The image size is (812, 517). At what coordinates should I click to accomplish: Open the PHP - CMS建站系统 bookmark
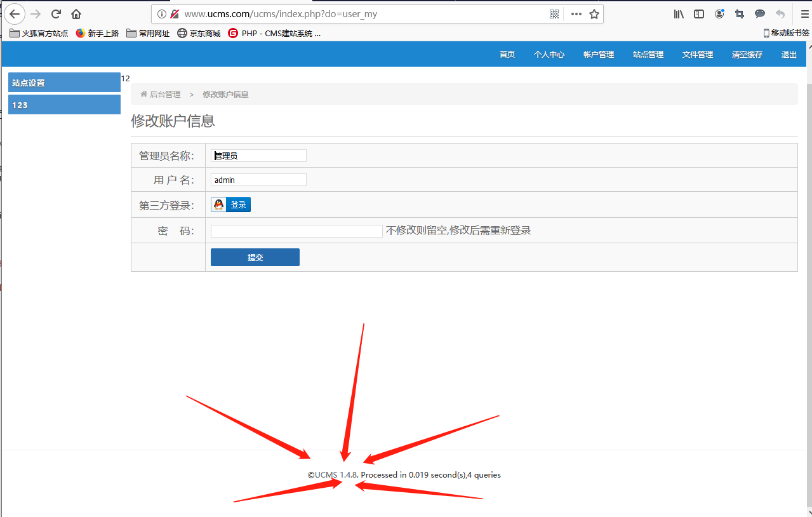click(274, 33)
